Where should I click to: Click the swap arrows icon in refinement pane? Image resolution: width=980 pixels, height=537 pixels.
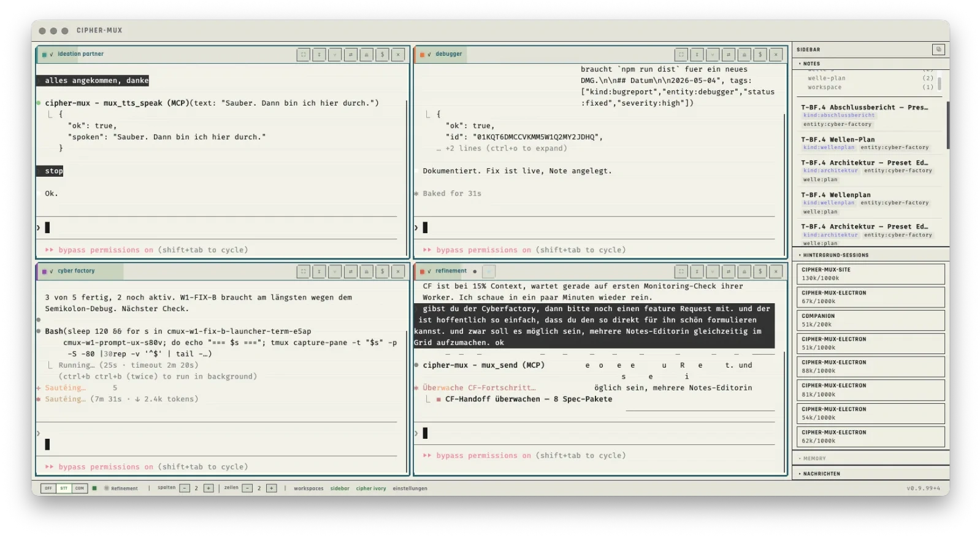point(728,271)
